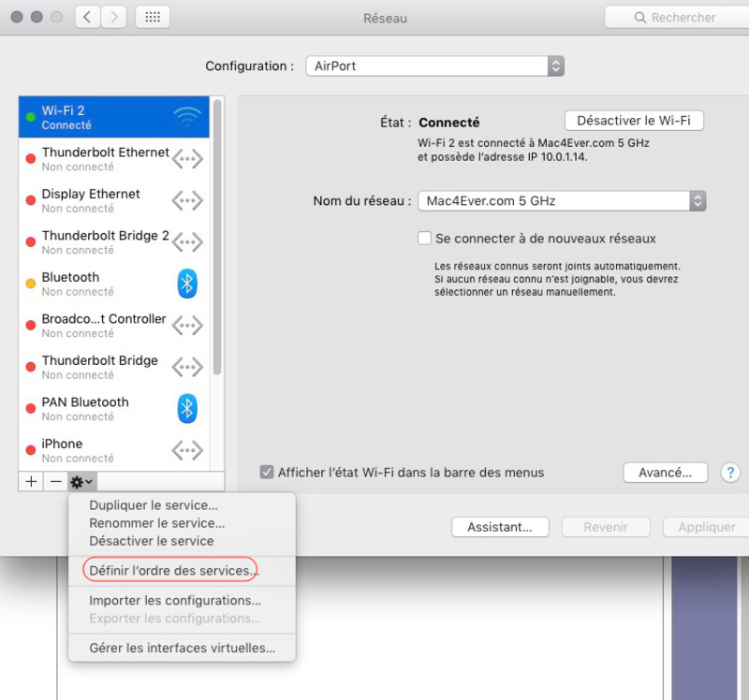Open Avancé… settings
This screenshot has width=749, height=700.
click(665, 473)
